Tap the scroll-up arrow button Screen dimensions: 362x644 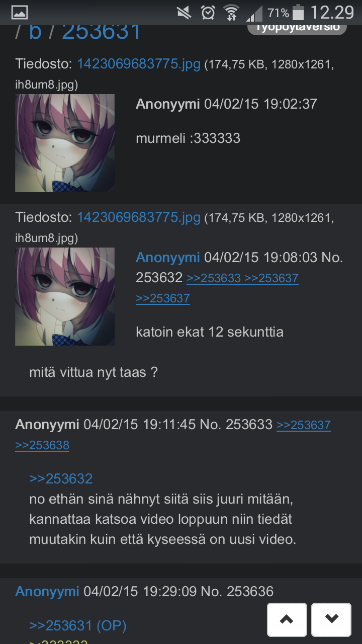click(x=287, y=619)
